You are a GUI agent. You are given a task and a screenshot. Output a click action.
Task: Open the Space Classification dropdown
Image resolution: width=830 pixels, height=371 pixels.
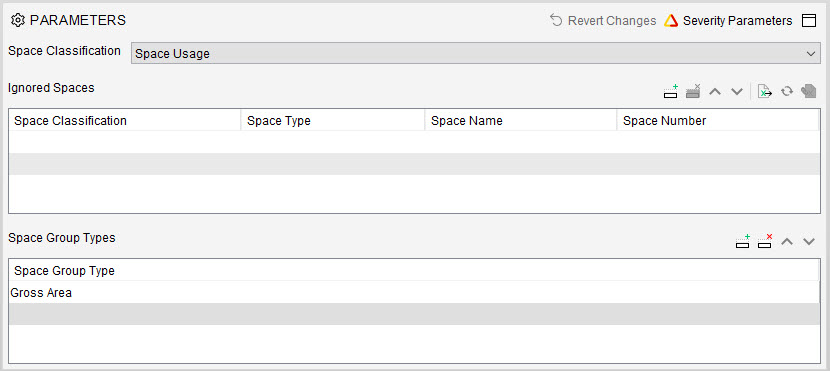pos(475,53)
